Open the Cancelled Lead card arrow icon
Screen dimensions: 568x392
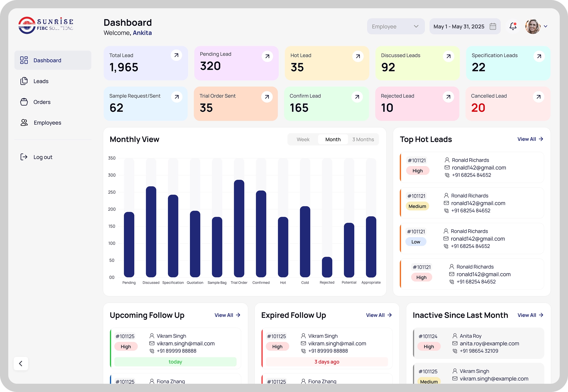coord(538,97)
